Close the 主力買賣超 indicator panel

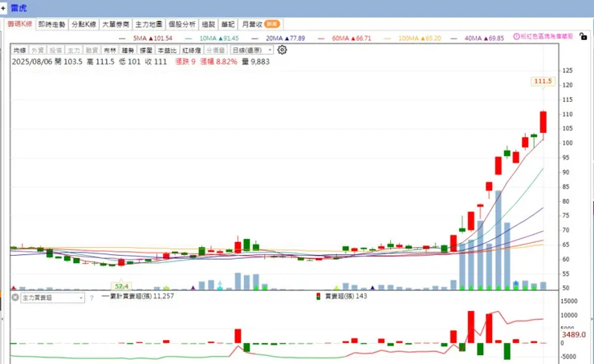click(15, 297)
